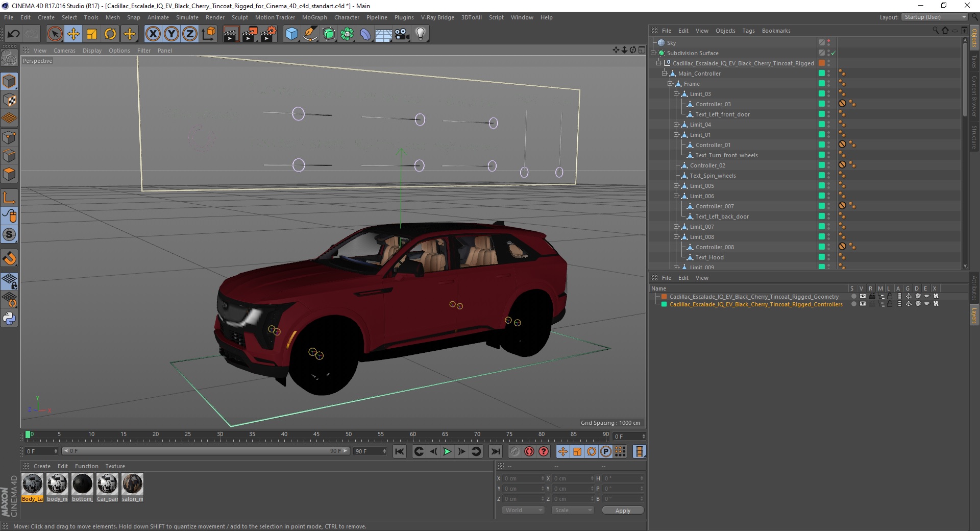980x531 pixels.
Task: Add a light object
Action: click(x=421, y=34)
